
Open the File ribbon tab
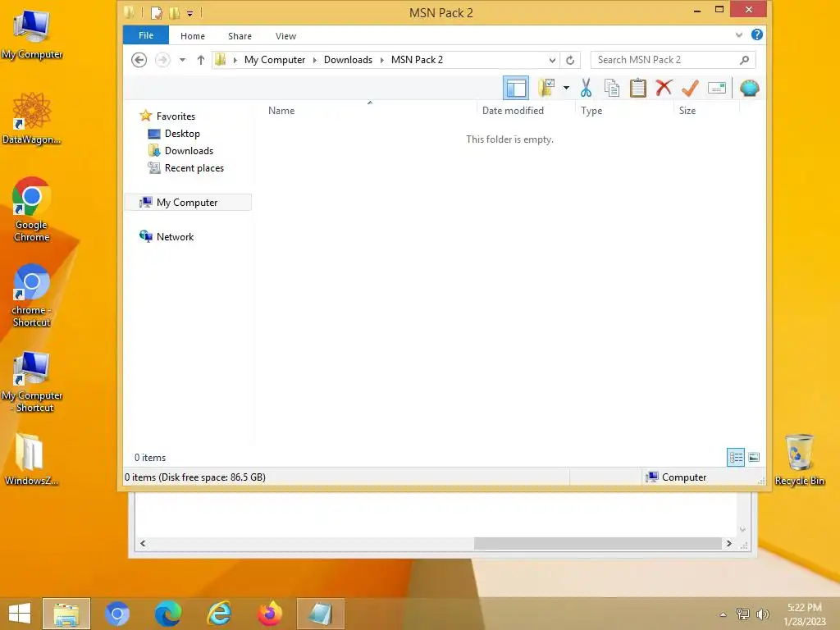(146, 35)
